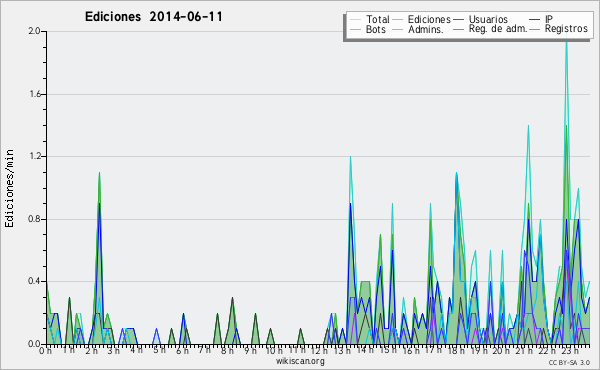This screenshot has height=370, width=600.
Task: Select the 'Bots' legend entry
Action: (375, 29)
